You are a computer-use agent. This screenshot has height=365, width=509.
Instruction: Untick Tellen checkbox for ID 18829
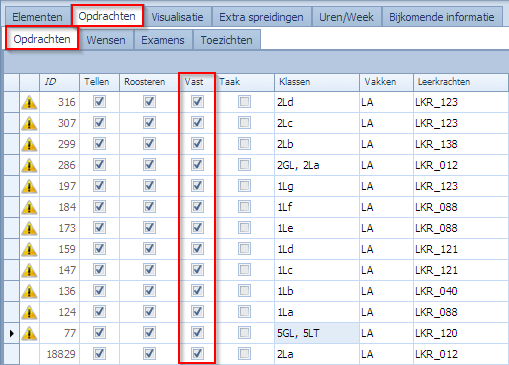99,354
